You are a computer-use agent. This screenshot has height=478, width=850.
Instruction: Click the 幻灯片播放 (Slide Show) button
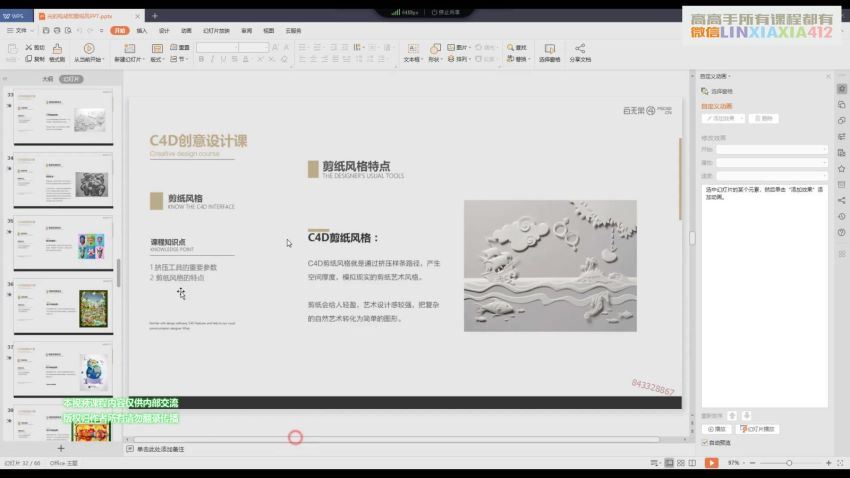(757, 429)
